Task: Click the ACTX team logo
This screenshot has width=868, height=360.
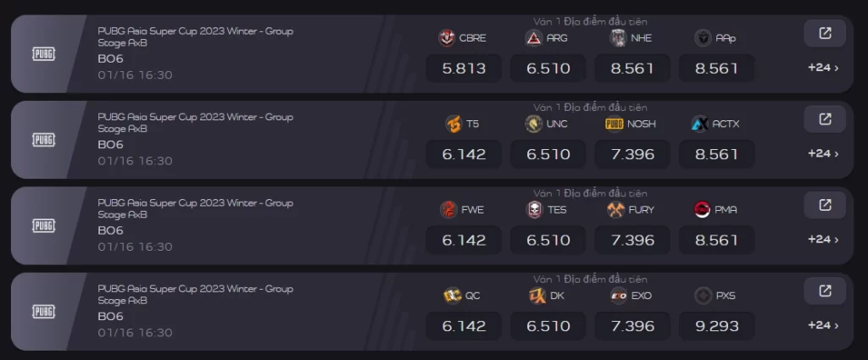Action: coord(699,124)
